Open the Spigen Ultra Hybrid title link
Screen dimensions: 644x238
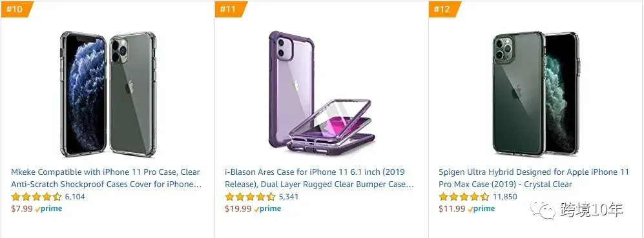(534, 178)
